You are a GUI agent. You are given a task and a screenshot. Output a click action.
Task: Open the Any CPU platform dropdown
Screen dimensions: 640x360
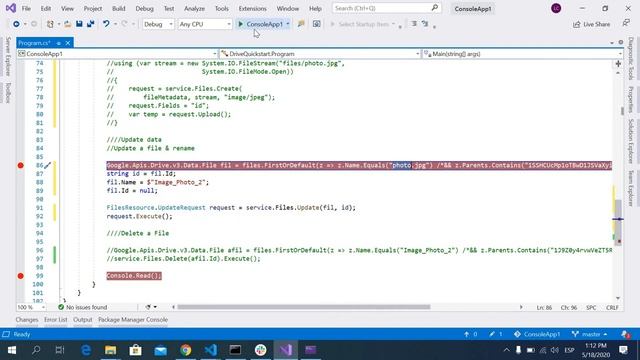click(205, 24)
